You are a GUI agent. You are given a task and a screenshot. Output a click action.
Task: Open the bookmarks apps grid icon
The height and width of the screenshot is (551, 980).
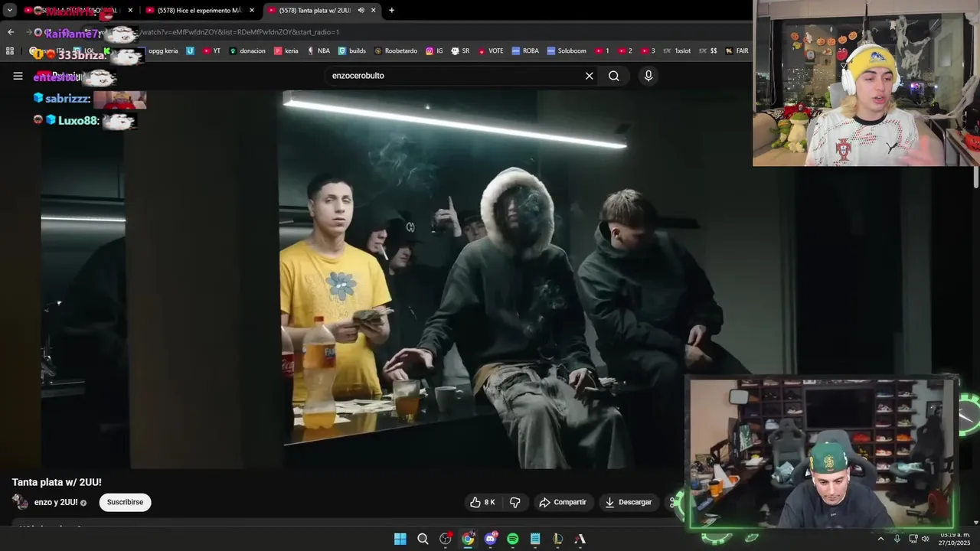10,51
